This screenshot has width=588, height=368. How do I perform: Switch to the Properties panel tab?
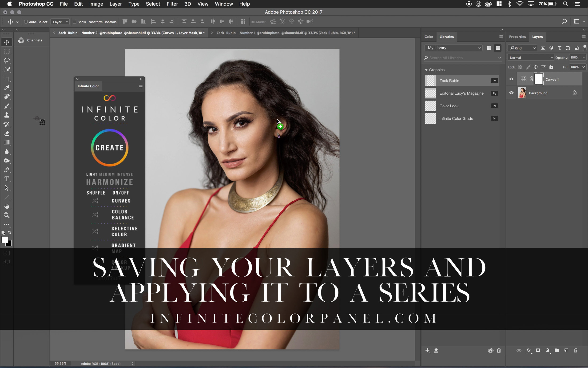pyautogui.click(x=517, y=37)
